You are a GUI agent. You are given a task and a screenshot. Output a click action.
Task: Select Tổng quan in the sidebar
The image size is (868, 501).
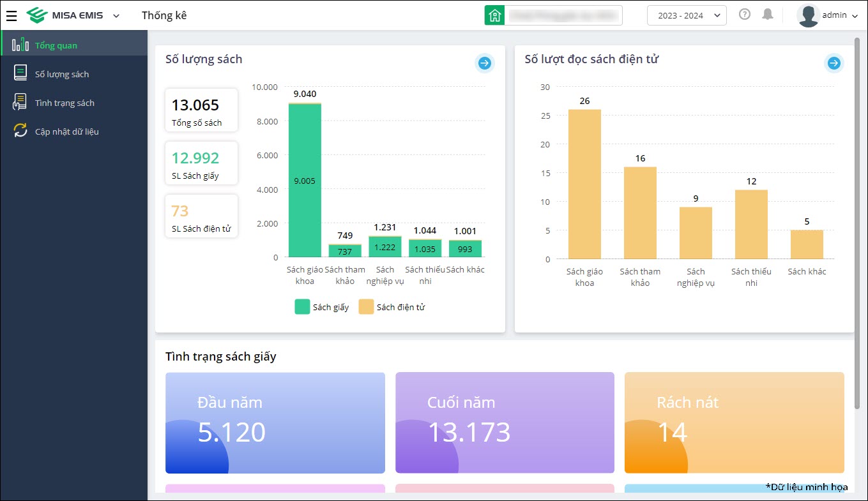(56, 45)
